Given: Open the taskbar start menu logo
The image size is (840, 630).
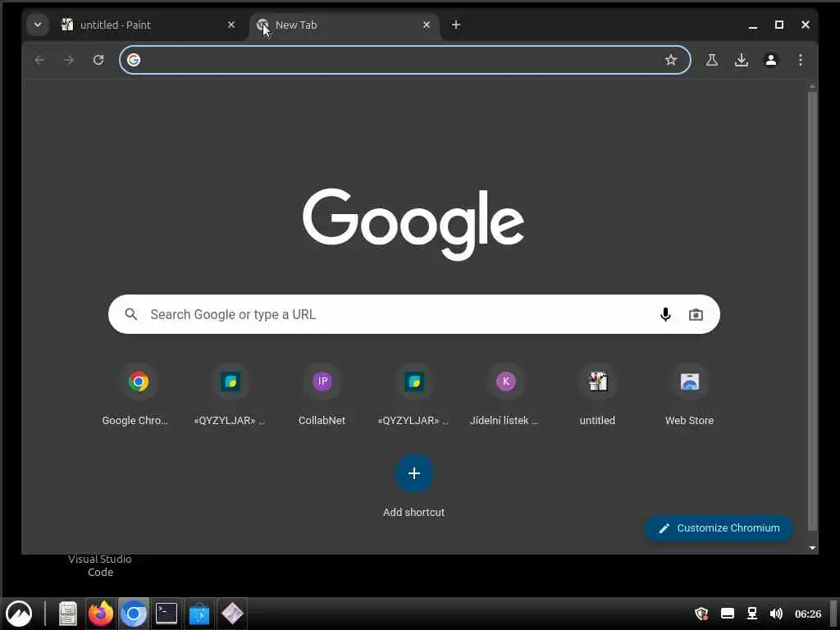Looking at the screenshot, I should click(x=19, y=614).
